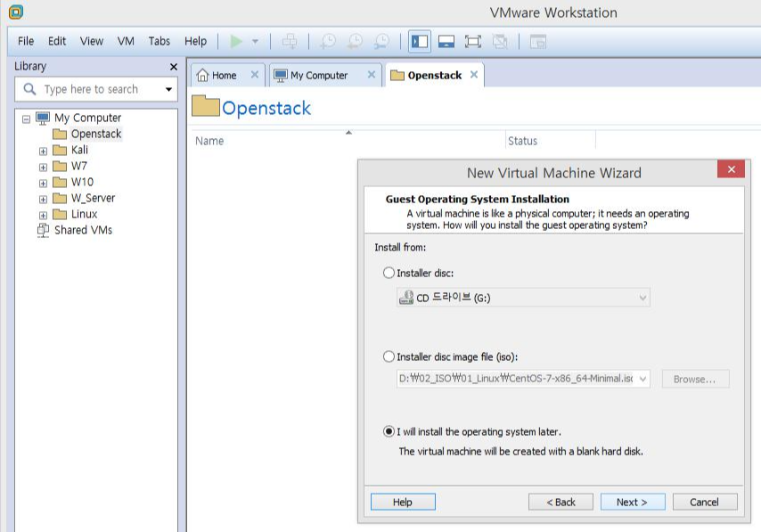
Task: Open the power options arrow beside play
Action: click(x=255, y=42)
